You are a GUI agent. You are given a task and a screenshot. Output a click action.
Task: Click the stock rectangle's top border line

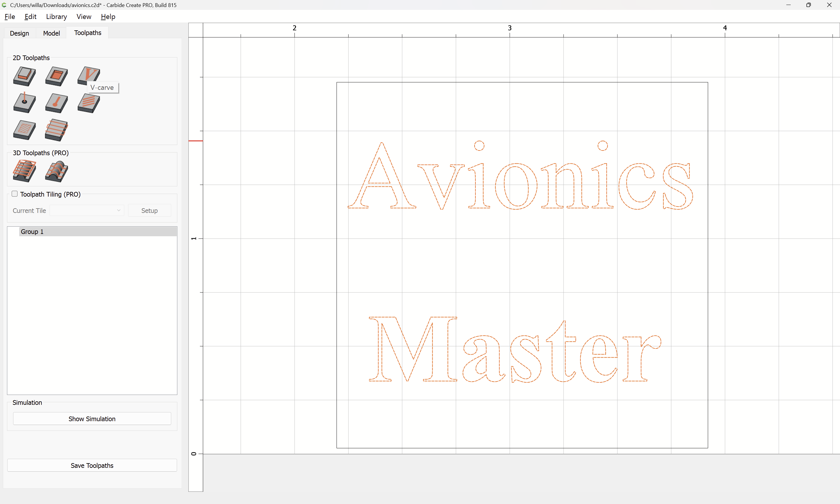pyautogui.click(x=522, y=82)
